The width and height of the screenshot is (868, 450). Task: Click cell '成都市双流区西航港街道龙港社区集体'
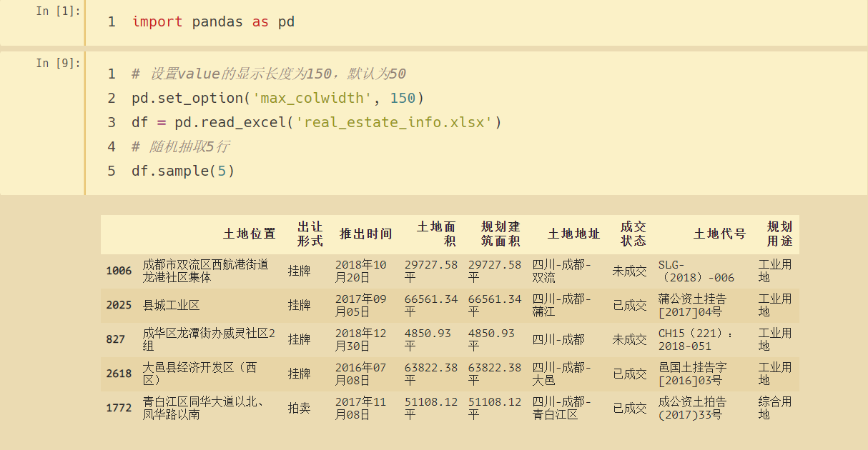tap(206, 271)
